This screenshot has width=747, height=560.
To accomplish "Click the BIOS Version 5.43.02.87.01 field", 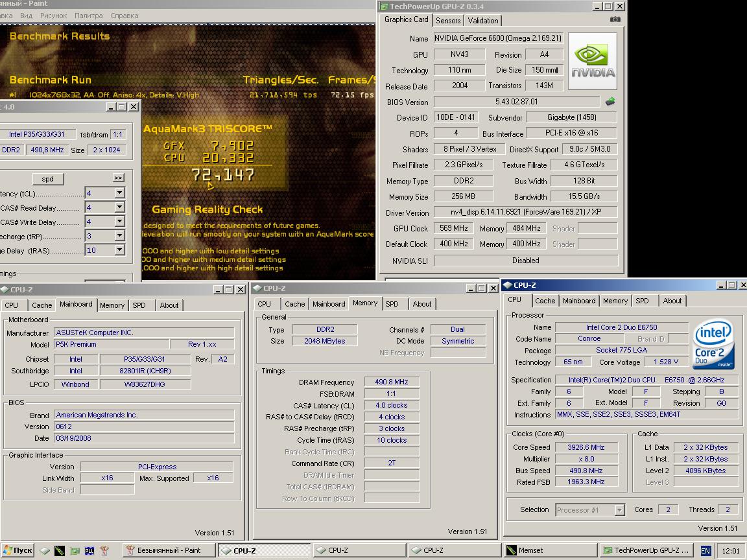I will [x=516, y=101].
